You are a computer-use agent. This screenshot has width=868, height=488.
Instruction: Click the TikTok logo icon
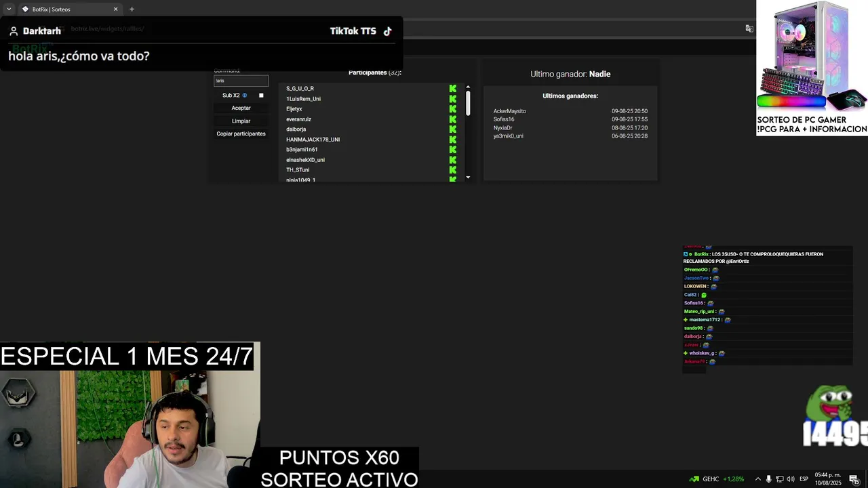point(387,31)
